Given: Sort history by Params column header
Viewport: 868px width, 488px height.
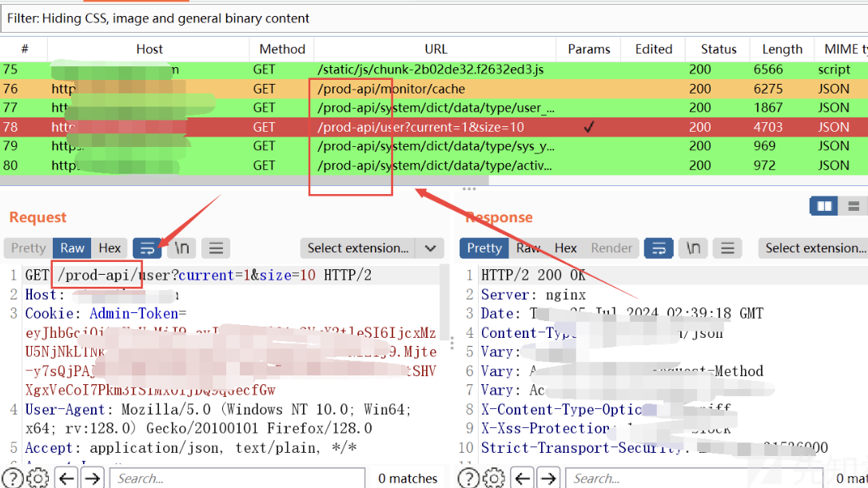Looking at the screenshot, I should click(588, 50).
